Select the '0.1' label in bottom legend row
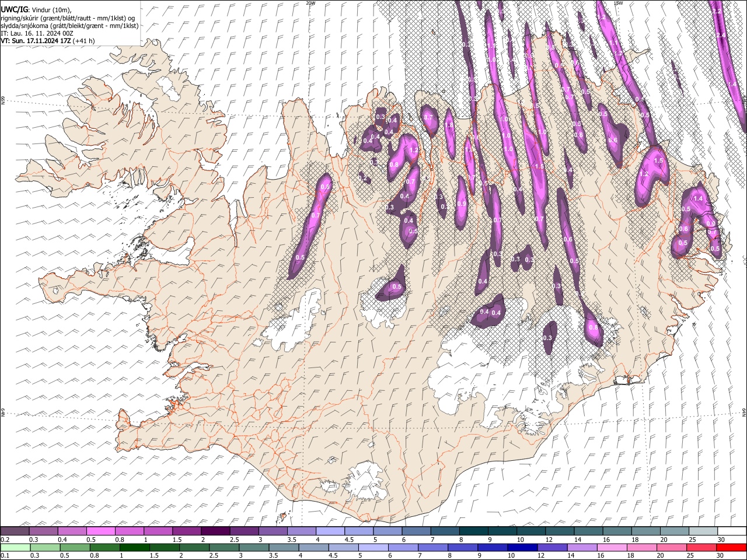This screenshot has width=747, height=560. click(5, 556)
